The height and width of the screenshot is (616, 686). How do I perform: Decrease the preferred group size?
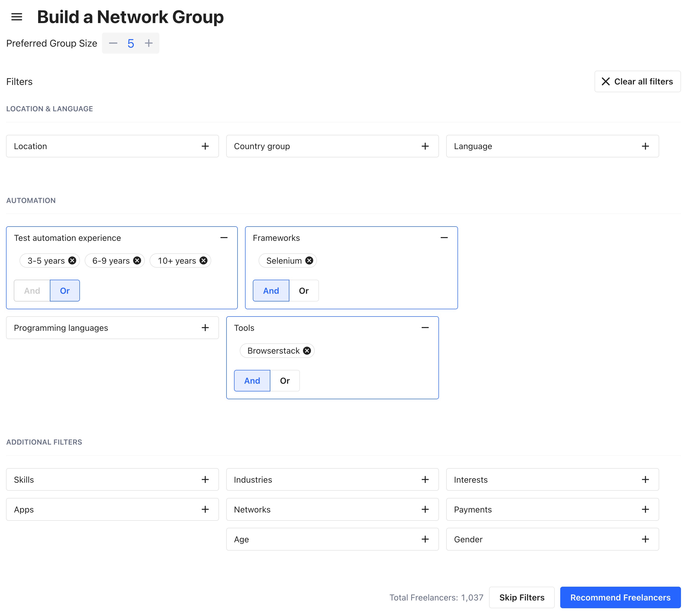click(113, 43)
